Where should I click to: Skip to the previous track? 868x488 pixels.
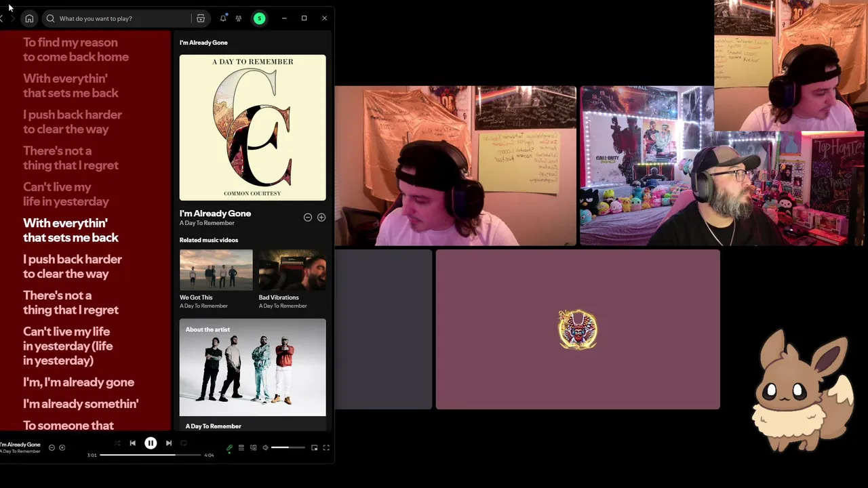click(x=133, y=443)
